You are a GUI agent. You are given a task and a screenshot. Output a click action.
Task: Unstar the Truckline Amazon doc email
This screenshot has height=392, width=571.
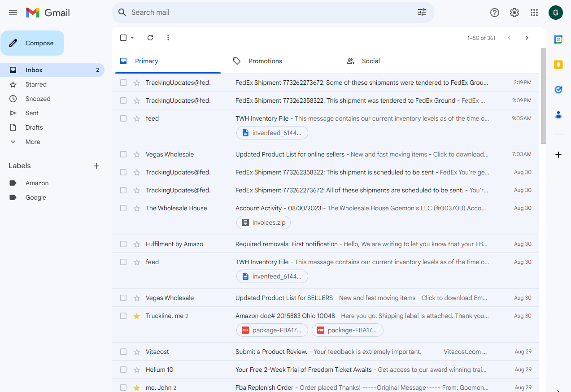pos(137,316)
